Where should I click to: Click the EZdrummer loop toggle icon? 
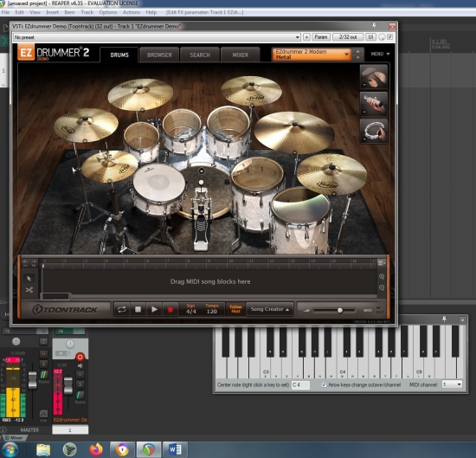(x=122, y=309)
